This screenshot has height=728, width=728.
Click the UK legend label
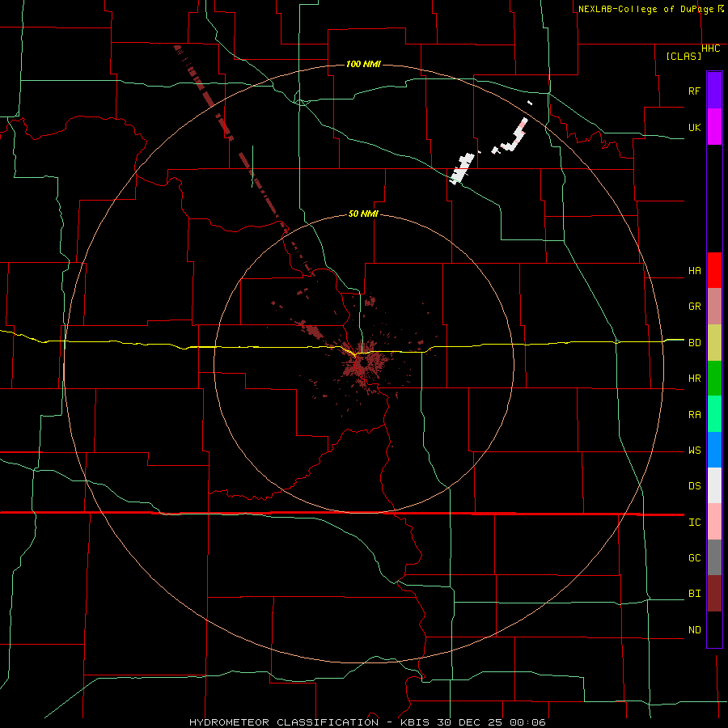pos(694,127)
